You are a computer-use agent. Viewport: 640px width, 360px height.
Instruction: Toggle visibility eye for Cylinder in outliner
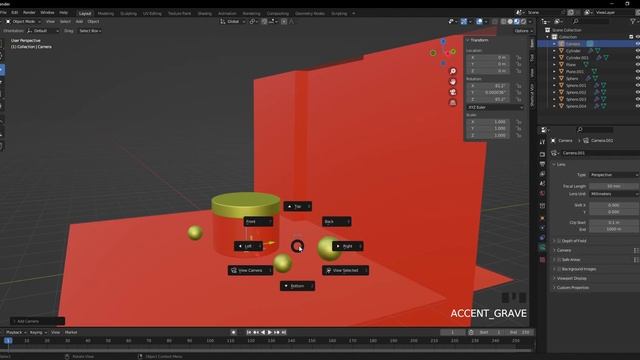tap(638, 51)
